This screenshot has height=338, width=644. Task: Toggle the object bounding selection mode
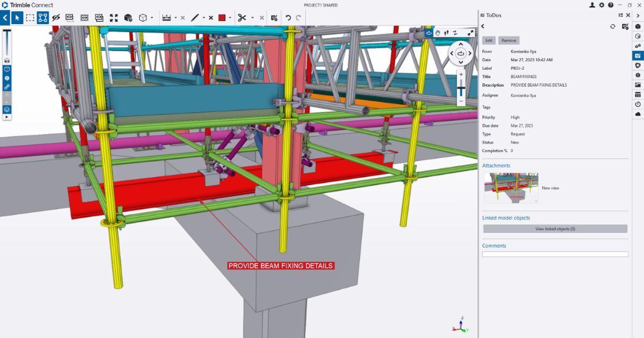coord(43,17)
